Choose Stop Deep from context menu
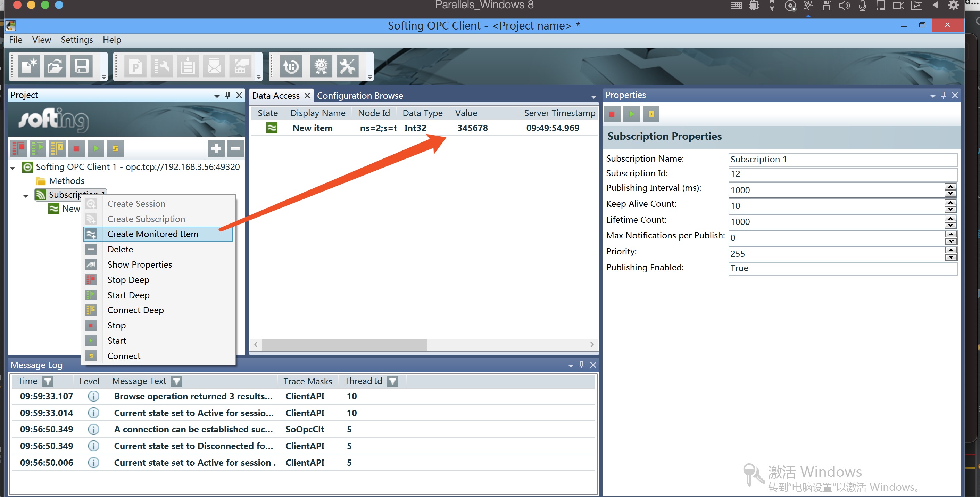 [158, 279]
